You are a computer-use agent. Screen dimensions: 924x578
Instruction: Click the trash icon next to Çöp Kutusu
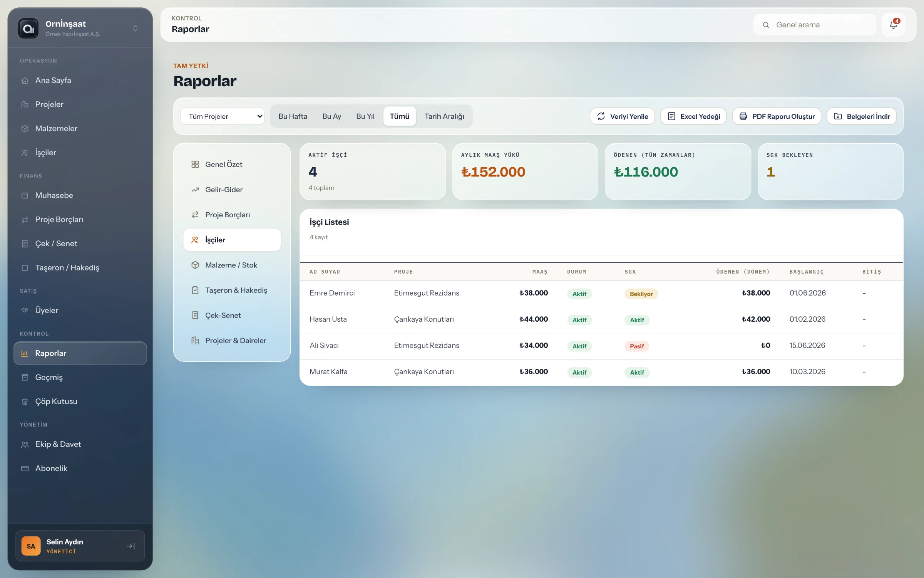[25, 402]
